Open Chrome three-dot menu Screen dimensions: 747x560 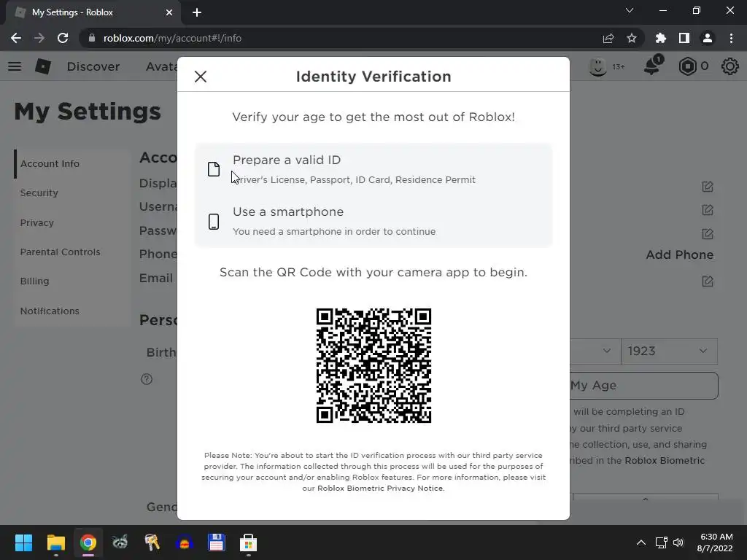[731, 38]
